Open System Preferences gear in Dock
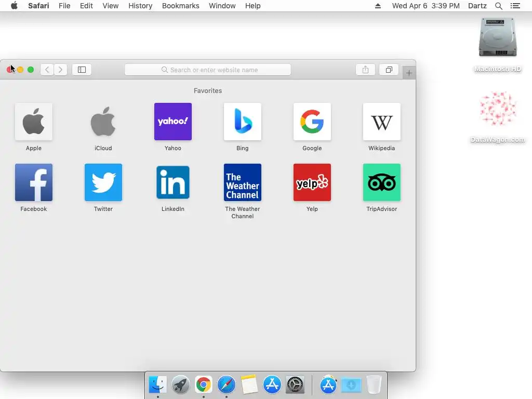The height and width of the screenshot is (399, 532). [295, 384]
